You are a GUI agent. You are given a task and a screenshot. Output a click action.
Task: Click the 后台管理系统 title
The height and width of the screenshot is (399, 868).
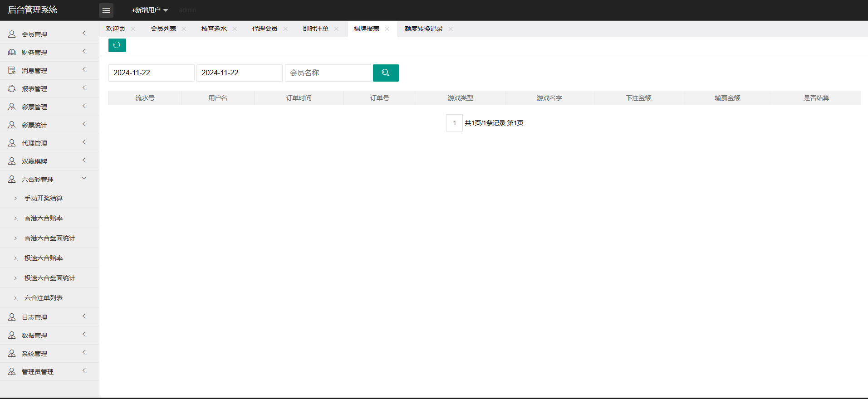(33, 10)
